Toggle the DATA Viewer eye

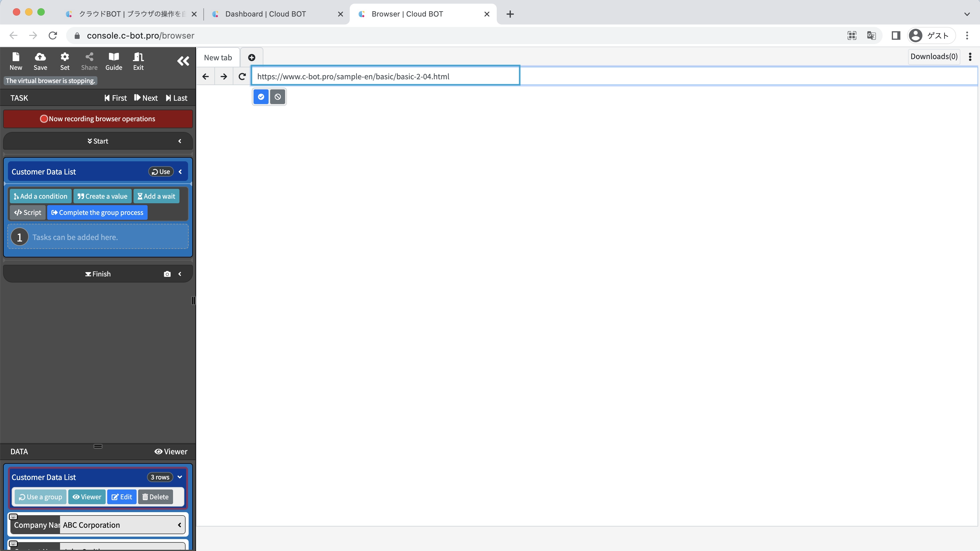pos(171,452)
